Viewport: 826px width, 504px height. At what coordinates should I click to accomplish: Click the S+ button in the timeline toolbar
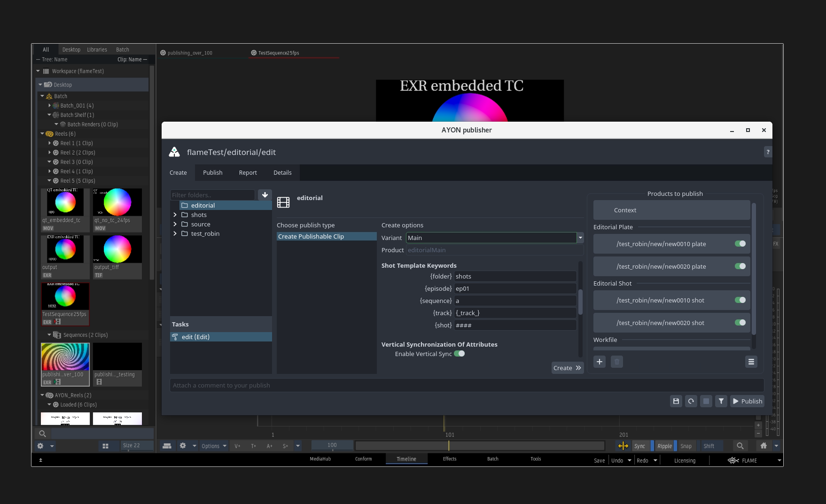click(x=285, y=446)
